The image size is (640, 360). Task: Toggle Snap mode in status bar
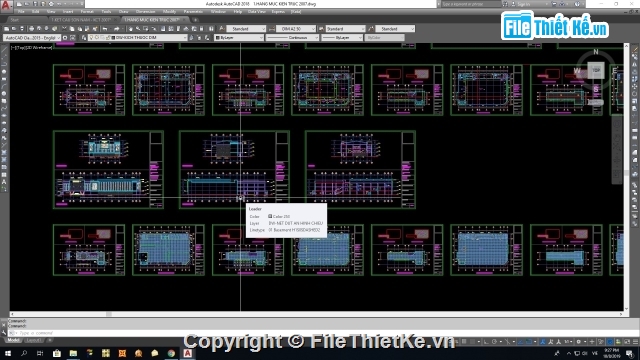click(x=472, y=342)
